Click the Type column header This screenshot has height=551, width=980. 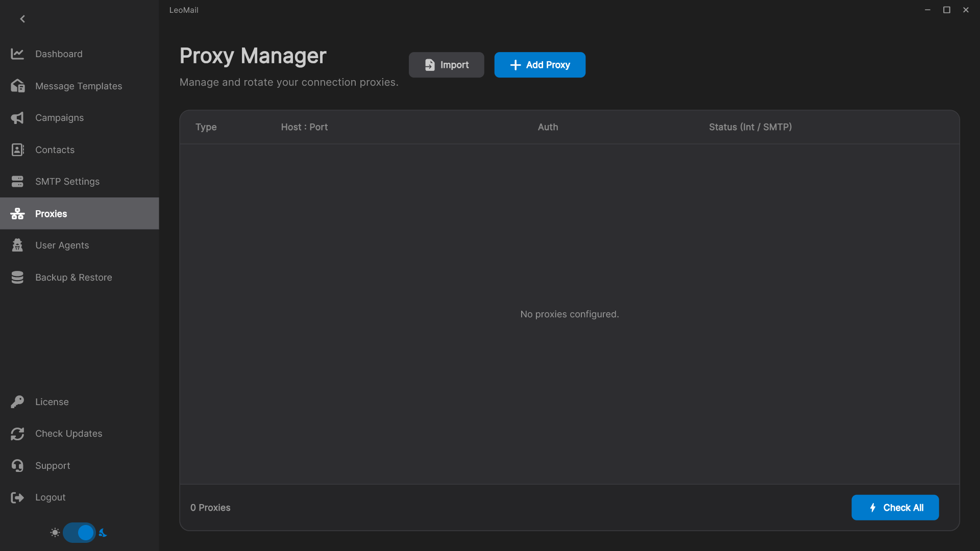[x=206, y=127]
